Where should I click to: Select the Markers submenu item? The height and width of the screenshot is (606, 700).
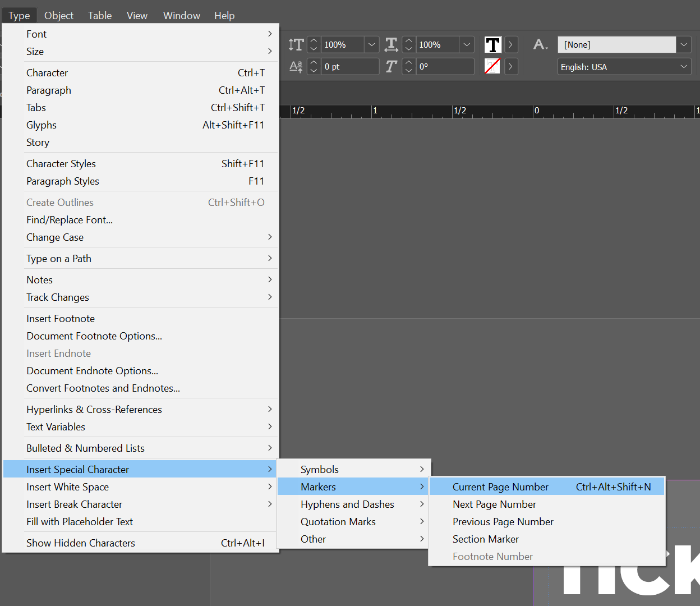click(x=354, y=486)
